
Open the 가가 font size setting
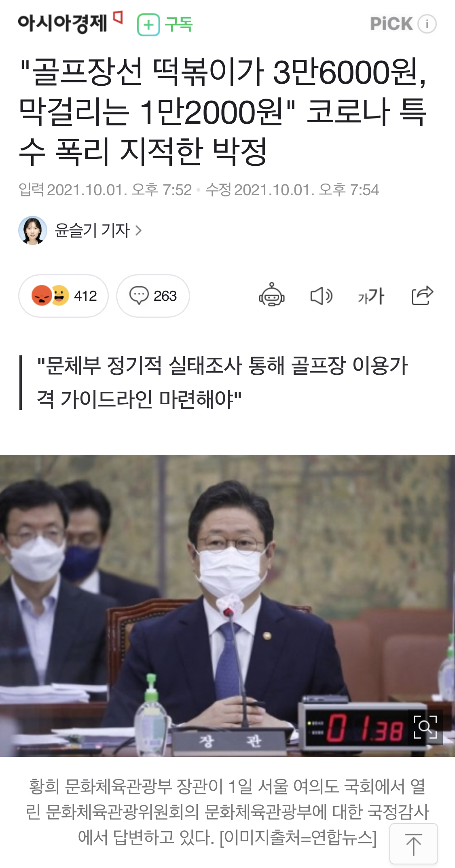click(371, 296)
